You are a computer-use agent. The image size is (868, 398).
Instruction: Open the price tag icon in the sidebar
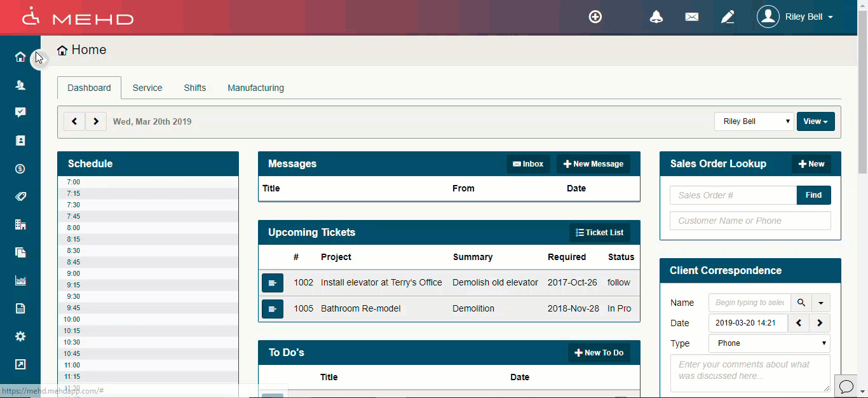[x=20, y=197]
